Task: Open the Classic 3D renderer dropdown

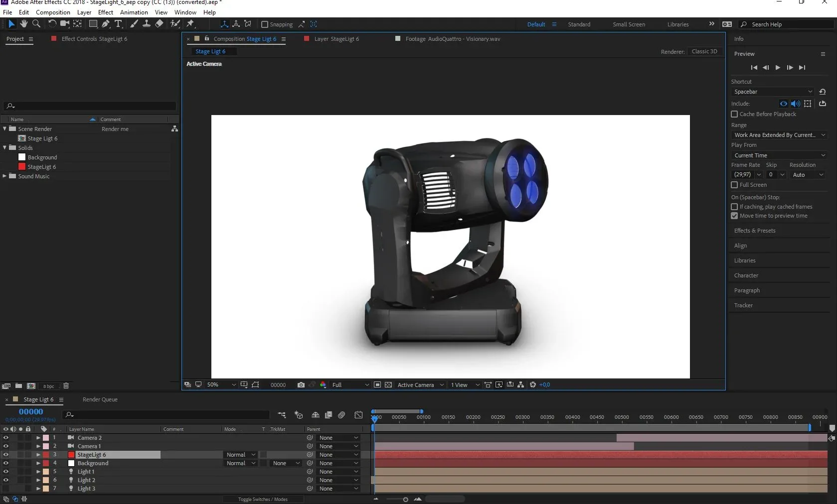Action: pyautogui.click(x=704, y=51)
